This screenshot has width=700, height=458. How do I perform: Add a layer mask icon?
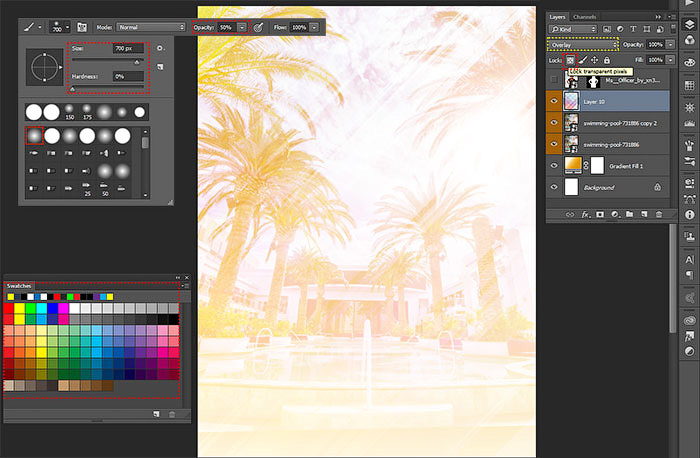point(600,214)
